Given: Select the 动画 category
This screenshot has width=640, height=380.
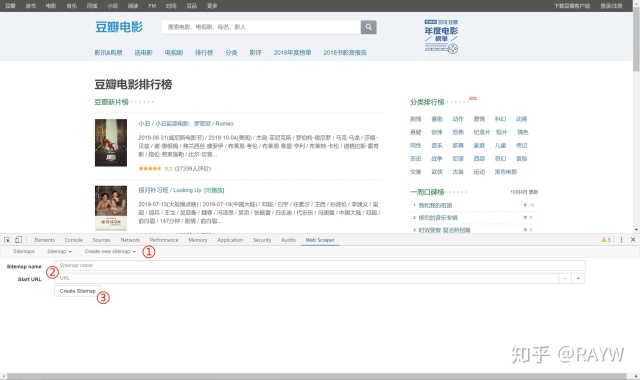Looking at the screenshot, I should pos(522,119).
